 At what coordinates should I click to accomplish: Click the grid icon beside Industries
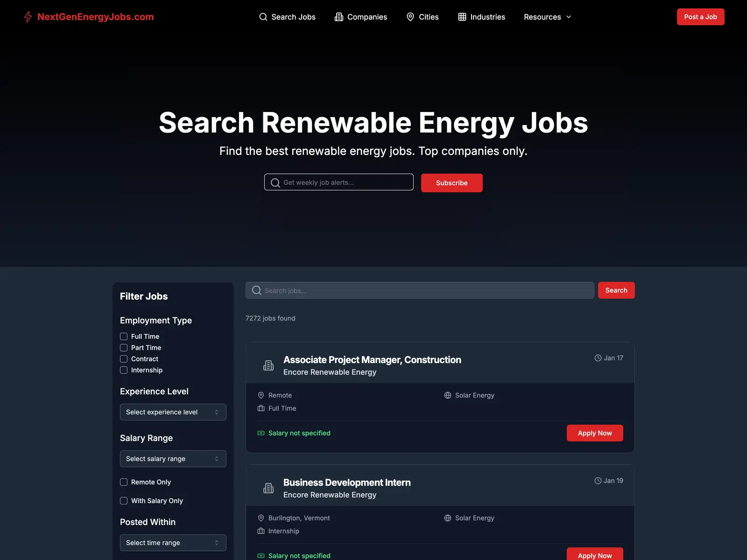click(462, 17)
